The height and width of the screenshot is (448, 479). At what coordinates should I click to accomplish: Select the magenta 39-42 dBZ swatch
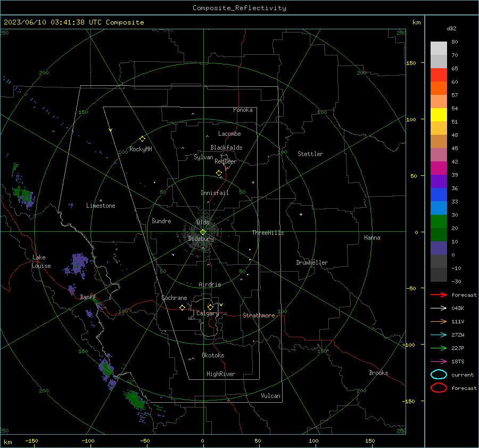pyautogui.click(x=439, y=168)
